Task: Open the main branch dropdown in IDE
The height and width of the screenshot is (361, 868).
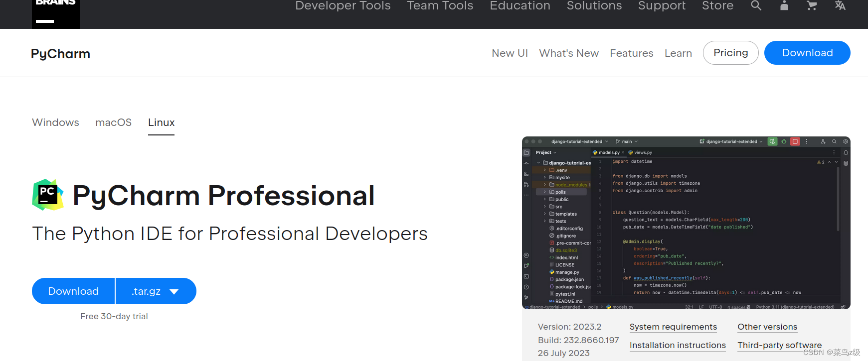Action: [627, 141]
